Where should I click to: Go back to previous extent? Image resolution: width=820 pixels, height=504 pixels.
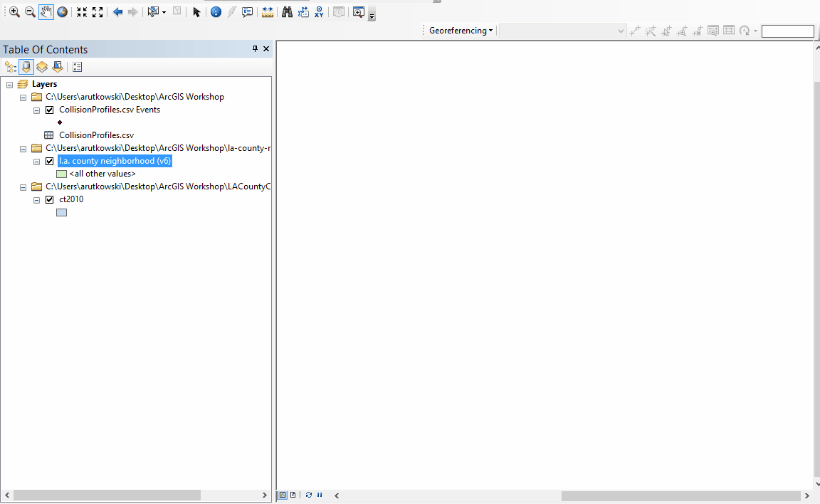coord(117,12)
